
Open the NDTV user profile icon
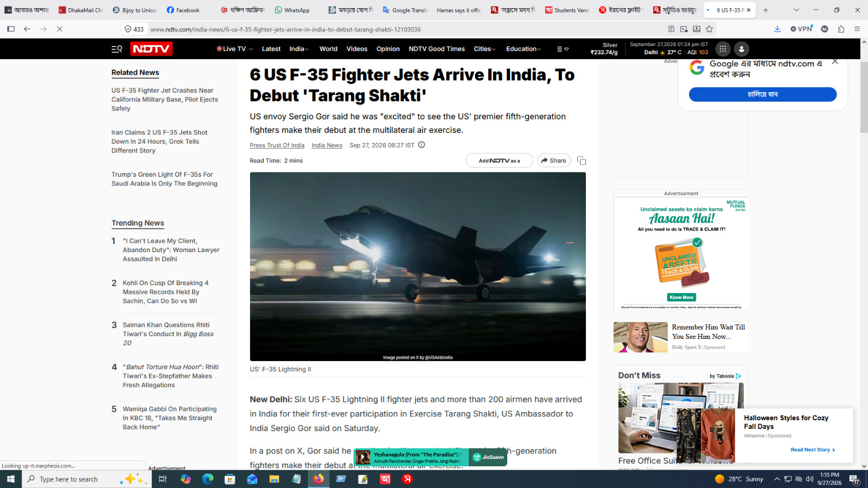742,49
